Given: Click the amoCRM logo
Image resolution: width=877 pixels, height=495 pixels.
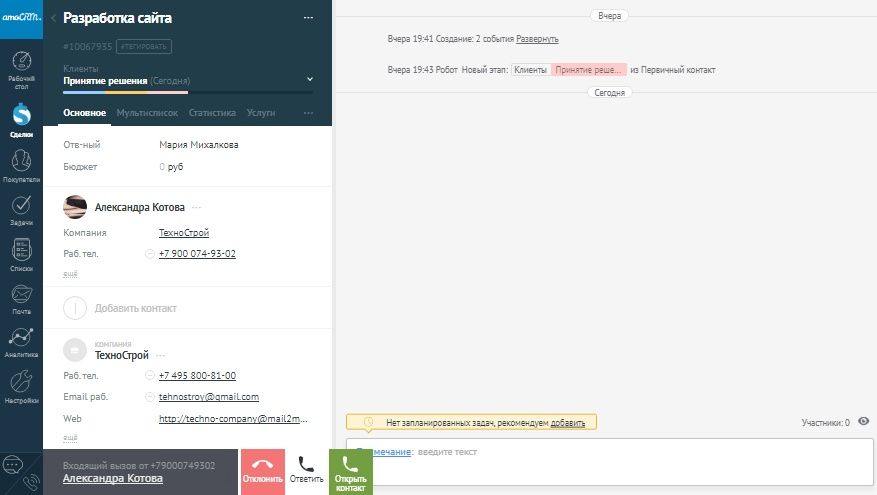Looking at the screenshot, I should (21, 17).
